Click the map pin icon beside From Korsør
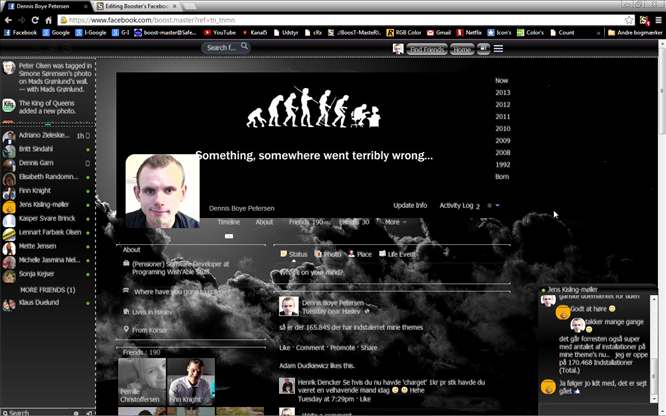Viewport: 666px width, 416px height. (x=126, y=329)
